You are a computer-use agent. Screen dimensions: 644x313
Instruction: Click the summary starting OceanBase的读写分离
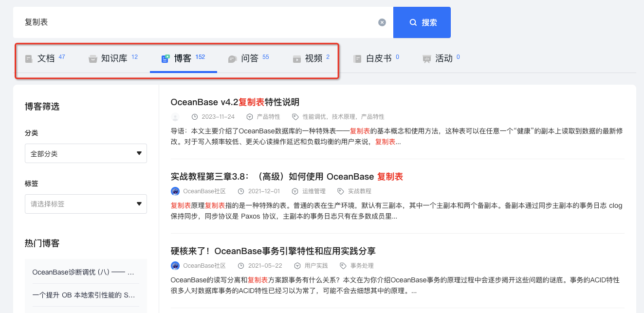(x=395, y=286)
